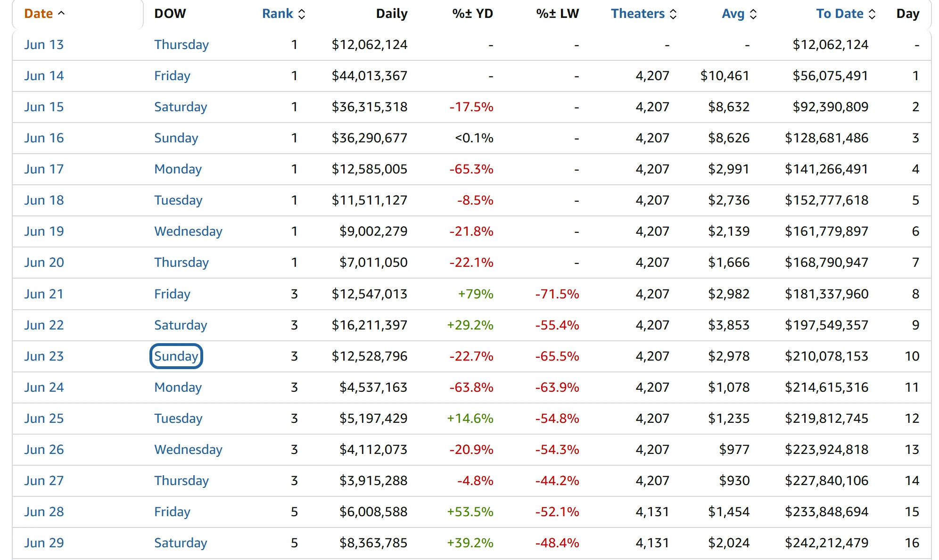
Task: Open the Jun 13 date link
Action: (x=44, y=45)
